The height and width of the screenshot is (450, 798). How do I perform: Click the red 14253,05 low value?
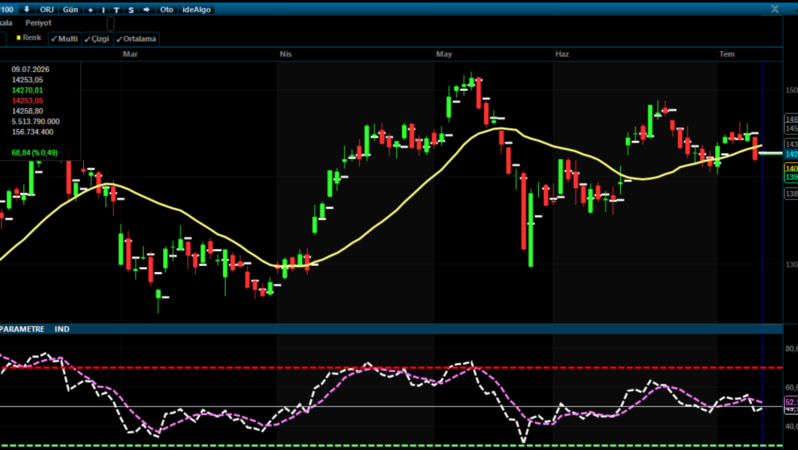27,101
